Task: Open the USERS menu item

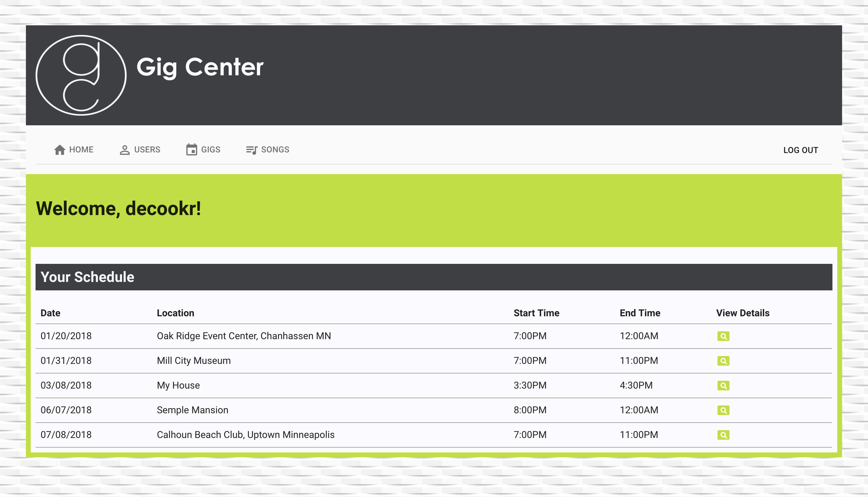Action: (x=147, y=149)
